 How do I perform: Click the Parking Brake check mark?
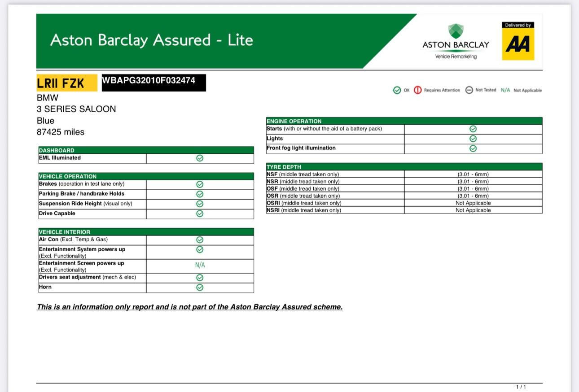[x=200, y=194]
